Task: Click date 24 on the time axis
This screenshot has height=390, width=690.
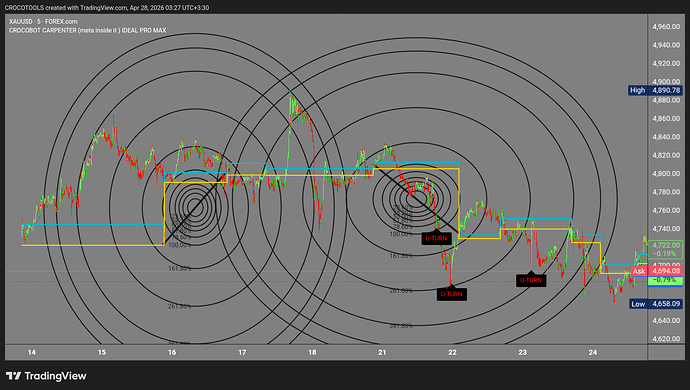Action: pyautogui.click(x=593, y=352)
